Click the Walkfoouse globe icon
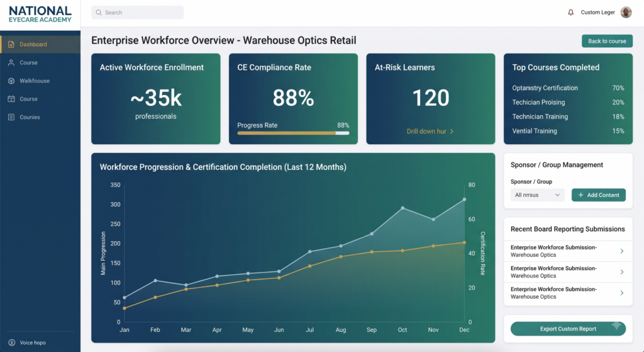Screen dimensions: 644x352 (x=11, y=81)
